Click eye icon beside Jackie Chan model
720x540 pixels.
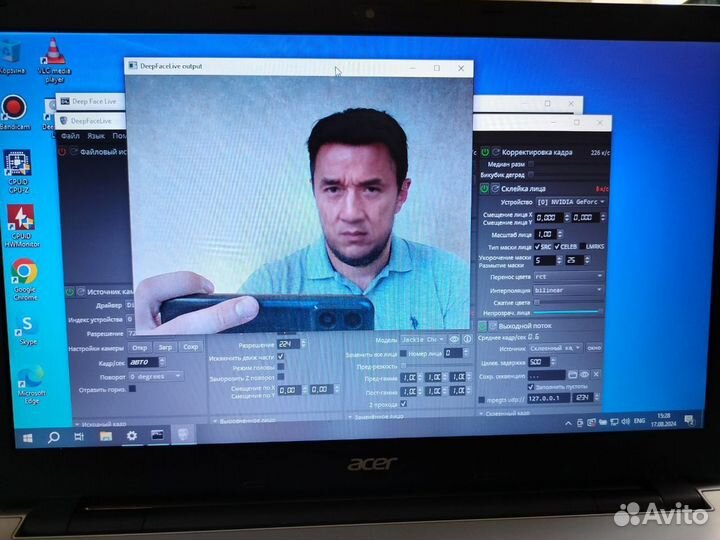[454, 339]
